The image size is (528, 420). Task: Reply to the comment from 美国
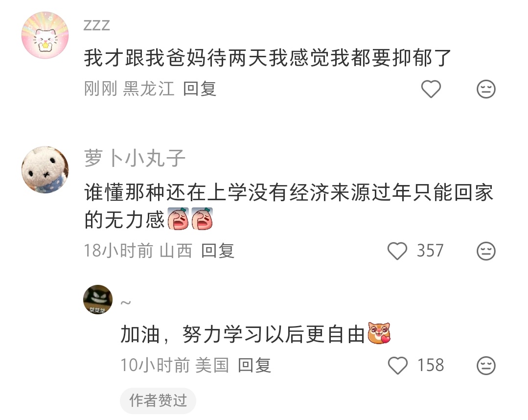coord(254,365)
